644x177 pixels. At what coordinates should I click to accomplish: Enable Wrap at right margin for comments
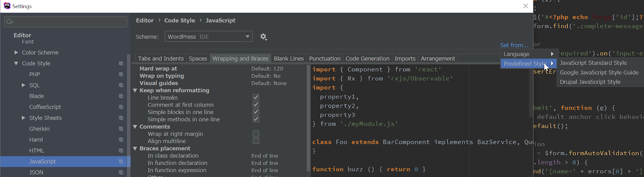(256, 133)
